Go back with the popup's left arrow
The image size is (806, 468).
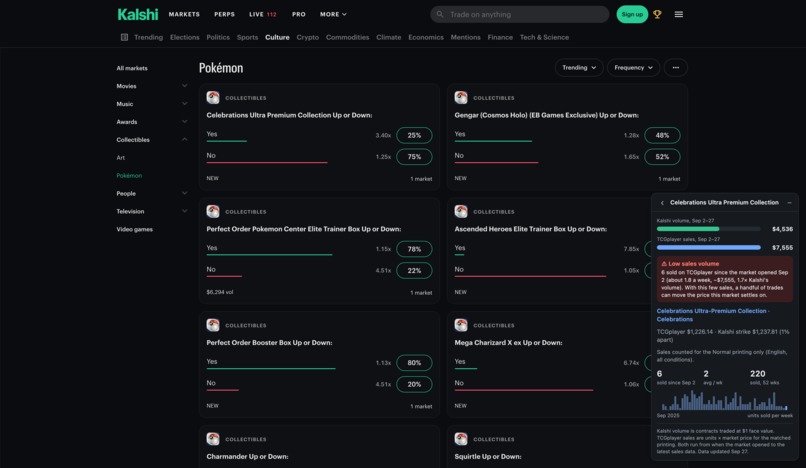pyautogui.click(x=662, y=203)
